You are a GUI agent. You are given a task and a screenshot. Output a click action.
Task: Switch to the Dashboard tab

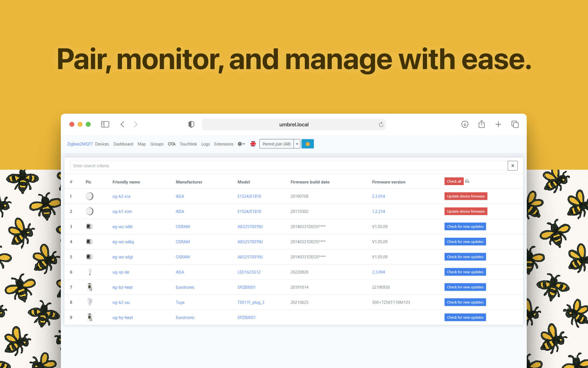coord(123,144)
